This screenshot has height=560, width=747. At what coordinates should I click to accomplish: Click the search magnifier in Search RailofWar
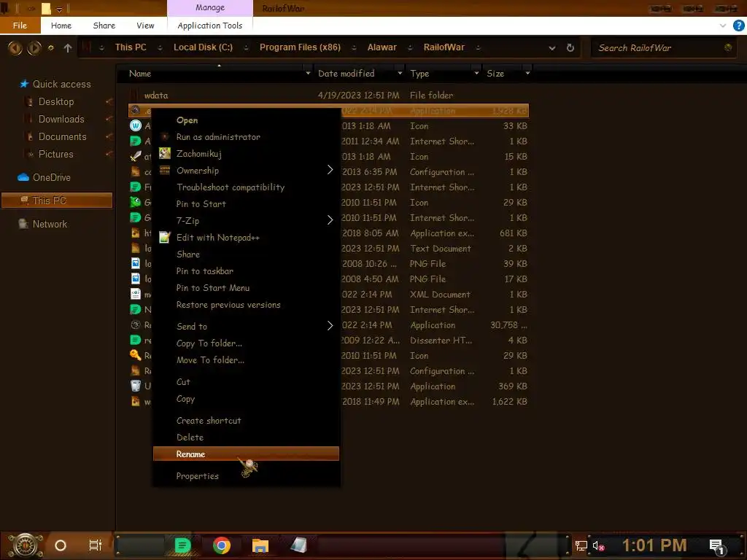(x=728, y=47)
